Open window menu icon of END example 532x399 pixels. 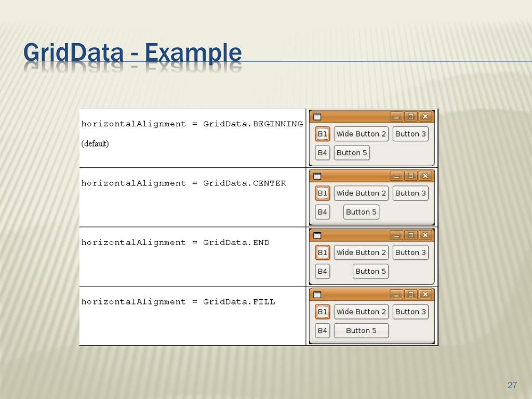tap(317, 235)
